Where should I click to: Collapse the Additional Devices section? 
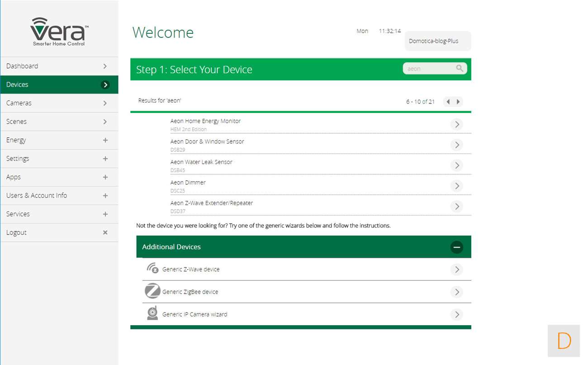(457, 247)
